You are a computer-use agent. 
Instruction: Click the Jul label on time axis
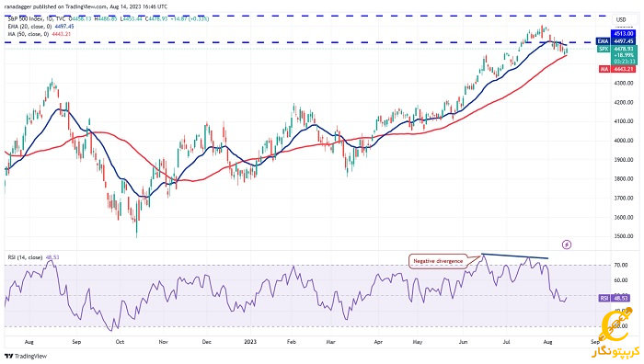click(x=506, y=341)
